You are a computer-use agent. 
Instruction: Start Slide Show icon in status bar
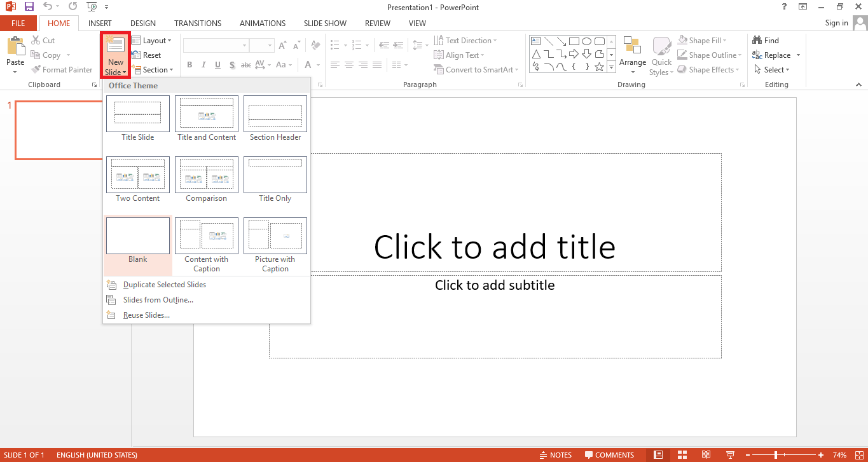click(x=729, y=455)
